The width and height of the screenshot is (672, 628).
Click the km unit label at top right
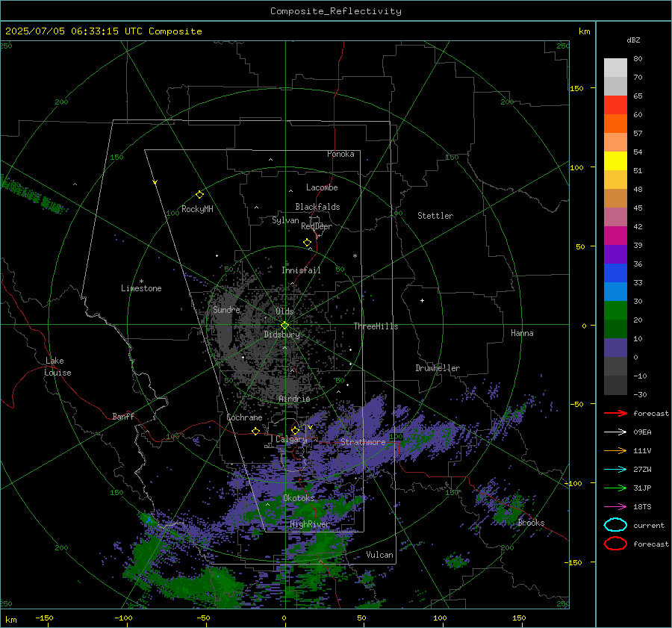[584, 31]
